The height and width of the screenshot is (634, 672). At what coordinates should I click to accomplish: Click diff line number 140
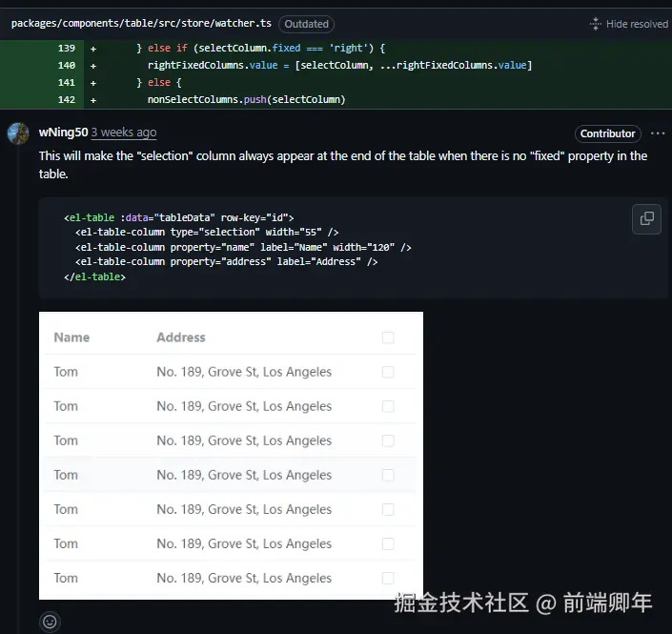coord(67,65)
